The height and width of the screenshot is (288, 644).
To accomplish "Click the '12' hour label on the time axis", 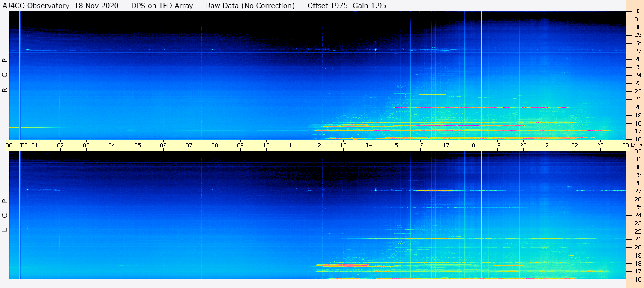I will [x=318, y=145].
